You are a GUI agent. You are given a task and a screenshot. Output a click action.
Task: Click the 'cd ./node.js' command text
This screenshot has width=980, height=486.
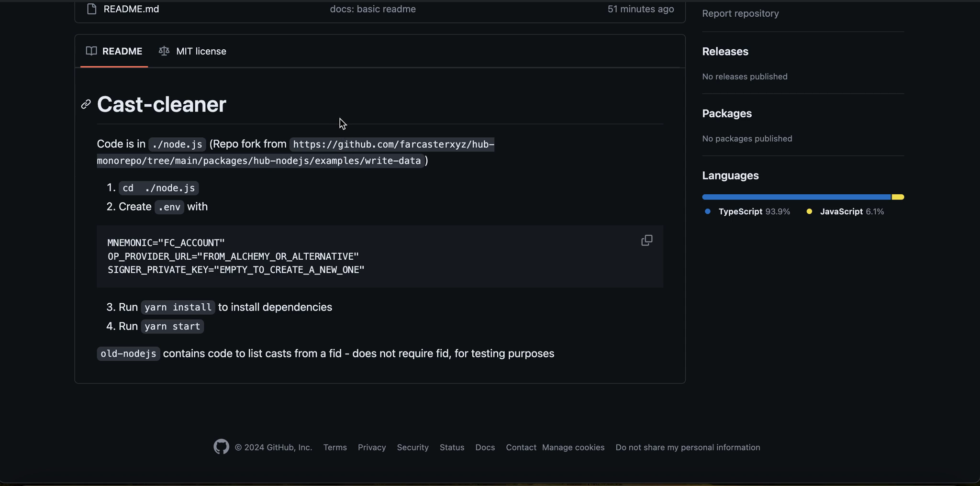[x=159, y=188]
